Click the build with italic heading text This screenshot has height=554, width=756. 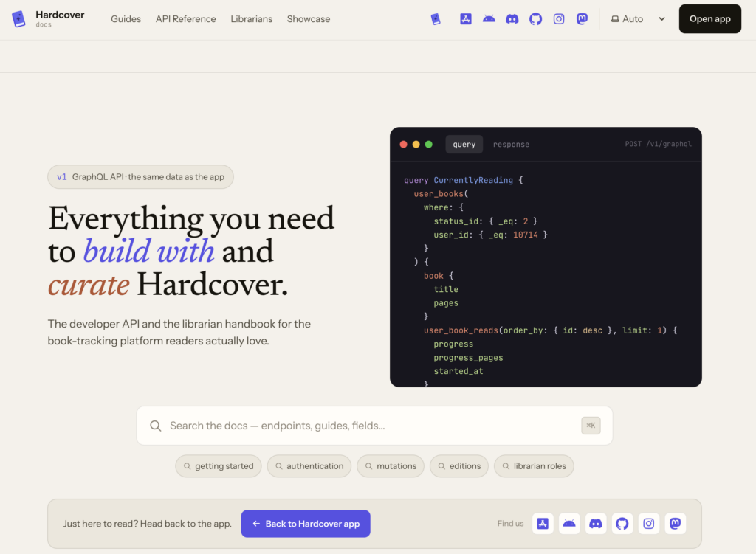click(x=148, y=251)
